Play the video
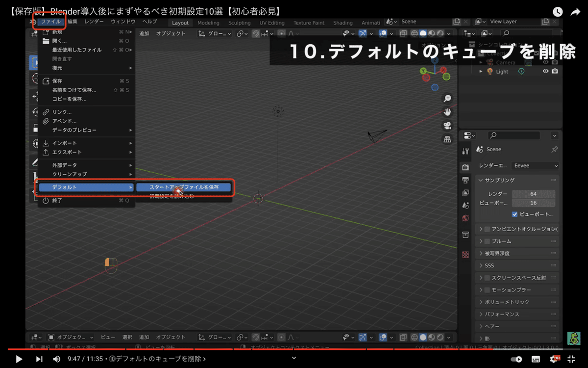 [19, 359]
